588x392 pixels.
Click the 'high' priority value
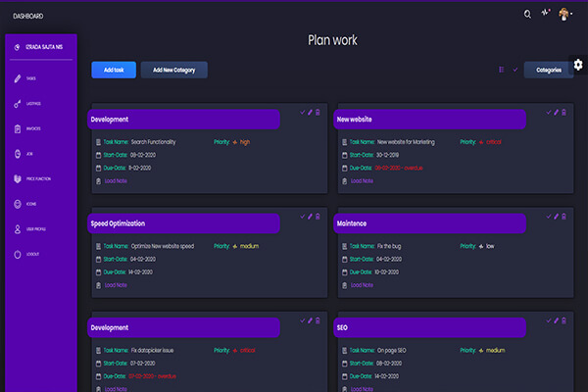[x=245, y=142]
